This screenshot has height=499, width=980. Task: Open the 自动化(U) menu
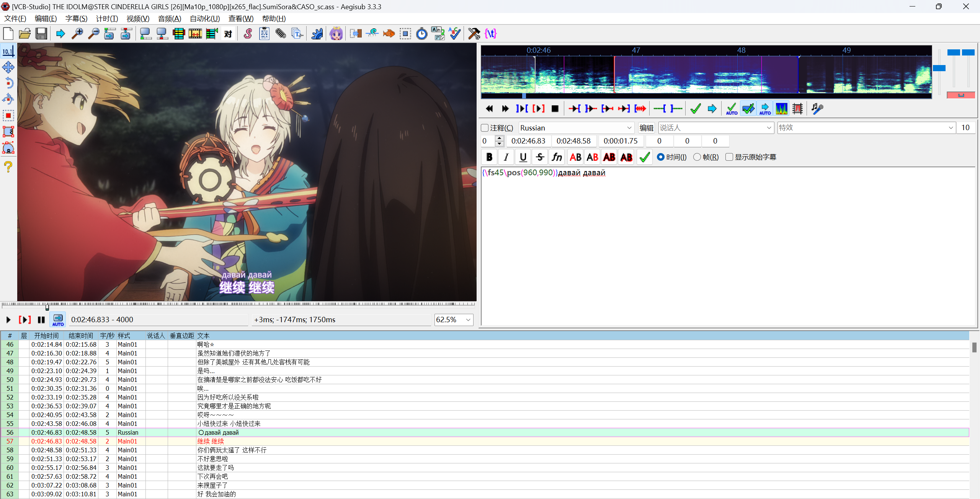[205, 19]
